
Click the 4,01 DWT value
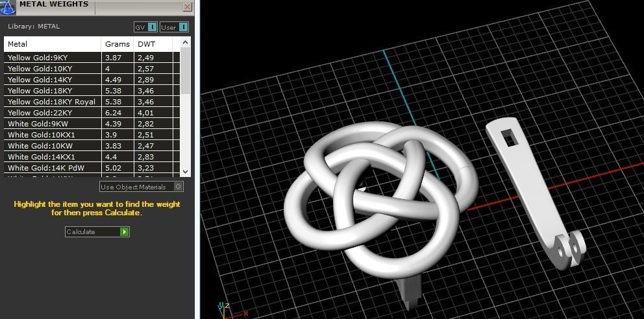[x=146, y=113]
